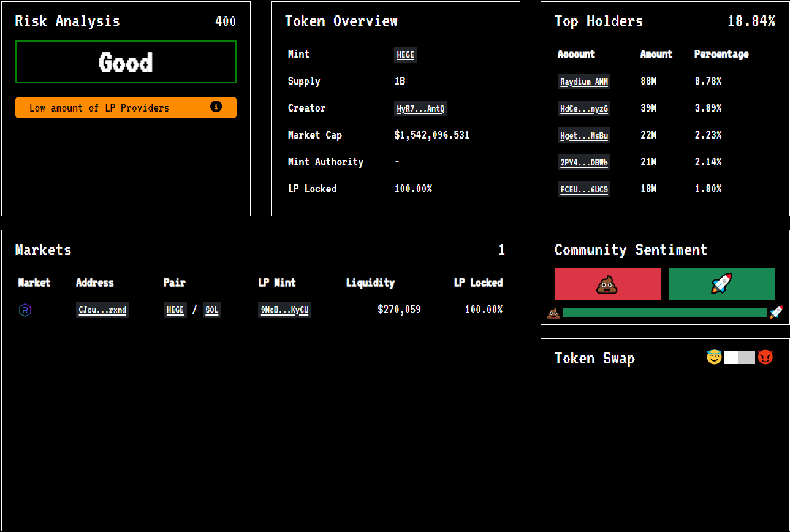The width and height of the screenshot is (790, 532).
Task: Click the 100.00% LP Locked value in Markets row
Action: click(484, 310)
